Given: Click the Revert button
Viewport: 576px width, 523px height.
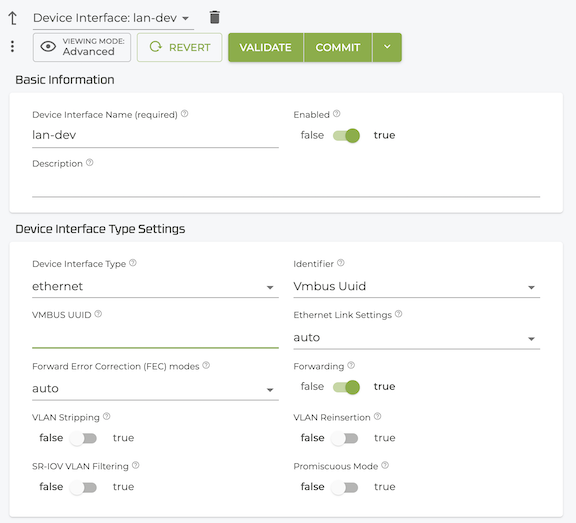Looking at the screenshot, I should tap(180, 47).
